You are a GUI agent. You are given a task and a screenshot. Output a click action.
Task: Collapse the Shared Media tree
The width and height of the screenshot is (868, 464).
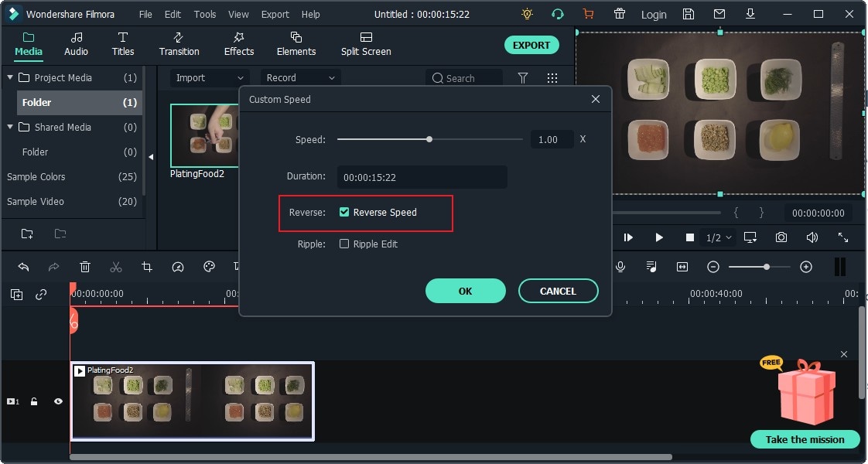click(10, 127)
